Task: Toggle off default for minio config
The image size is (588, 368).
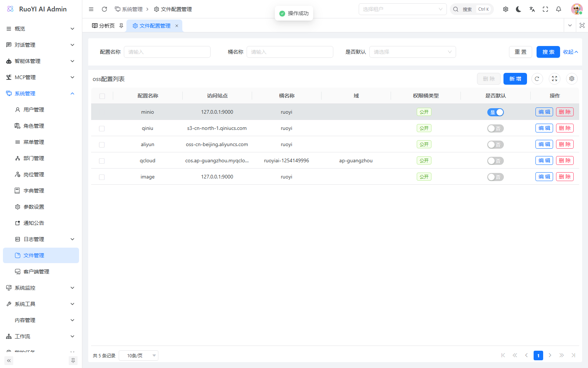Action: pos(495,112)
